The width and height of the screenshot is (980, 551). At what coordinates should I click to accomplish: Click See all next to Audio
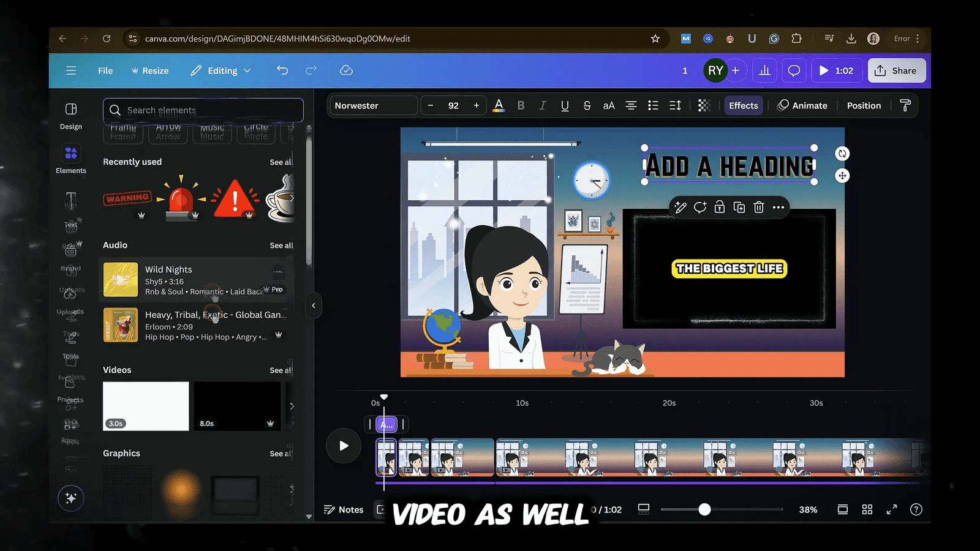281,246
